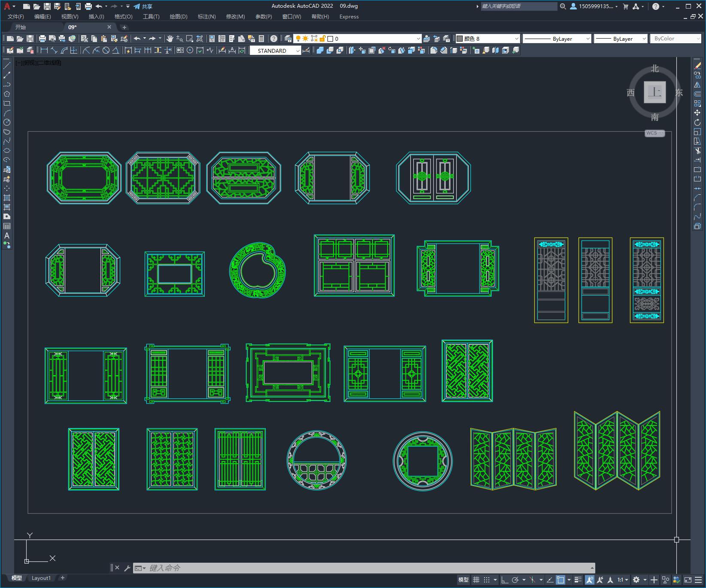Select the Hatch tool
The width and height of the screenshot is (706, 588).
point(7,198)
